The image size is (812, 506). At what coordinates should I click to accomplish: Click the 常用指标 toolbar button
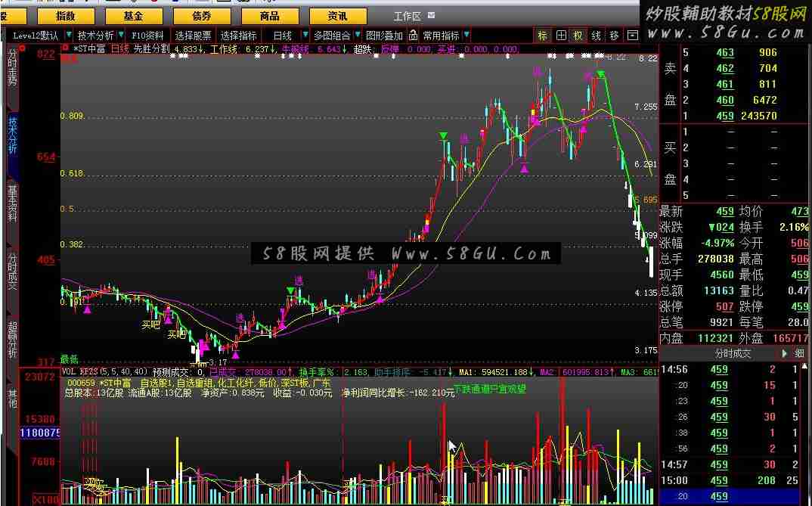coord(442,36)
